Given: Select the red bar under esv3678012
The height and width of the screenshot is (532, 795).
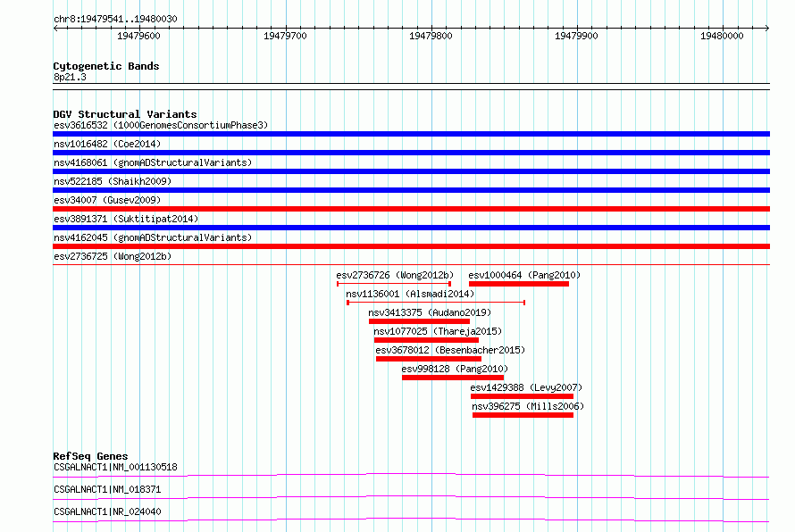Looking at the screenshot, I should click(429, 359).
